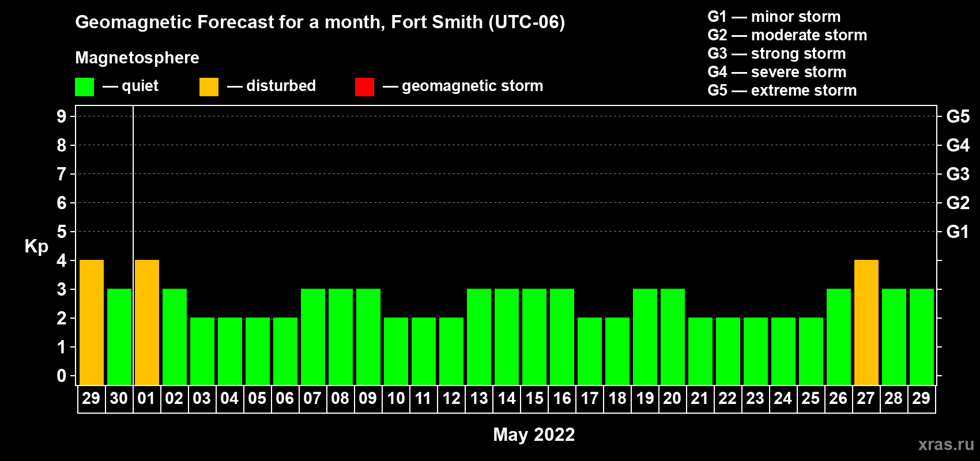Click the green bar for May 30 April
Viewport: 980px width, 461px height.
point(119,337)
